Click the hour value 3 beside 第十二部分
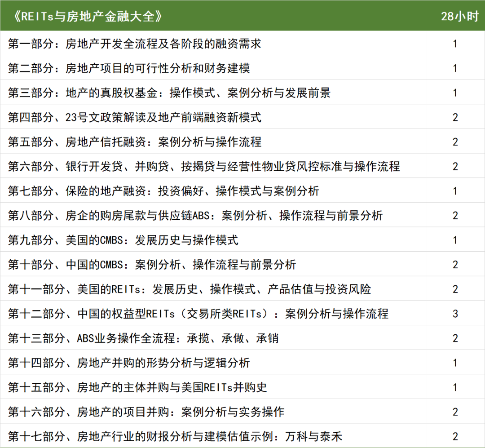 455,313
